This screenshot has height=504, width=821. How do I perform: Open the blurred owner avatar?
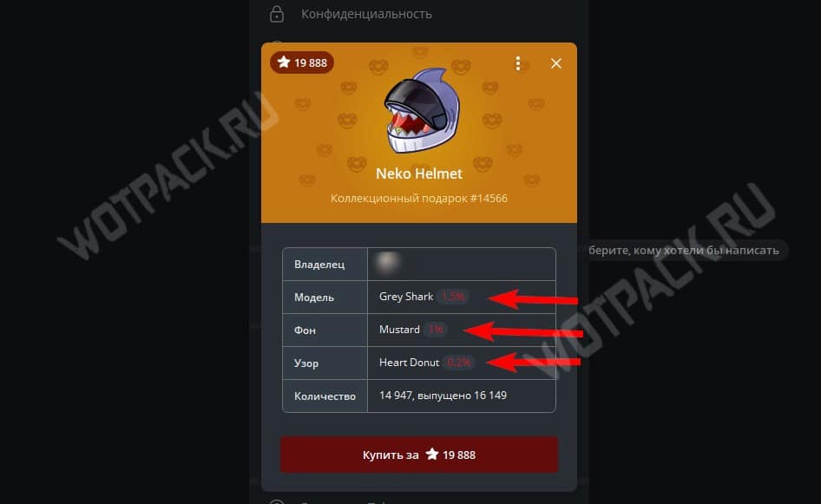click(387, 263)
